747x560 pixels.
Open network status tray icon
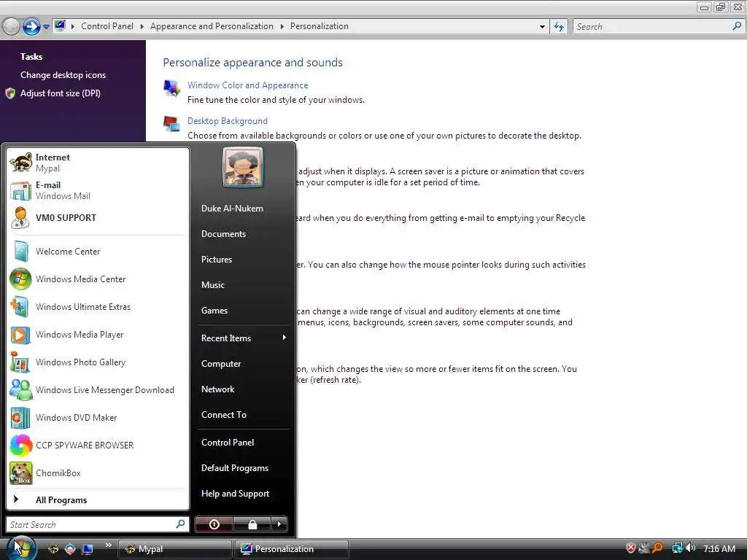pyautogui.click(x=677, y=548)
